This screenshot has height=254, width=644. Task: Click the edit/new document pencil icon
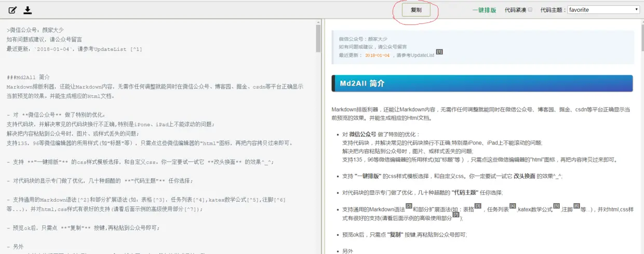(x=12, y=10)
